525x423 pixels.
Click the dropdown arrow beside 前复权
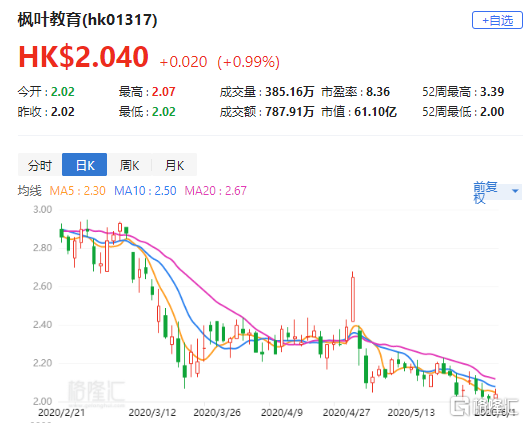[515, 191]
